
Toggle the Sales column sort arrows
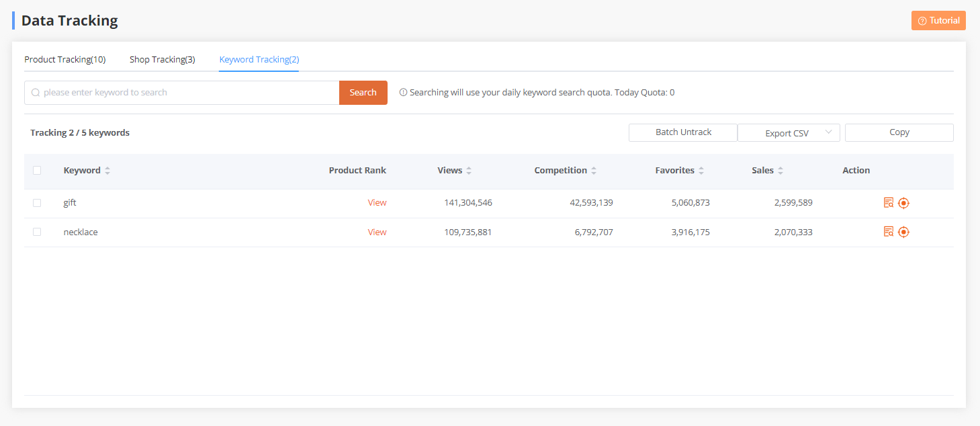point(781,170)
